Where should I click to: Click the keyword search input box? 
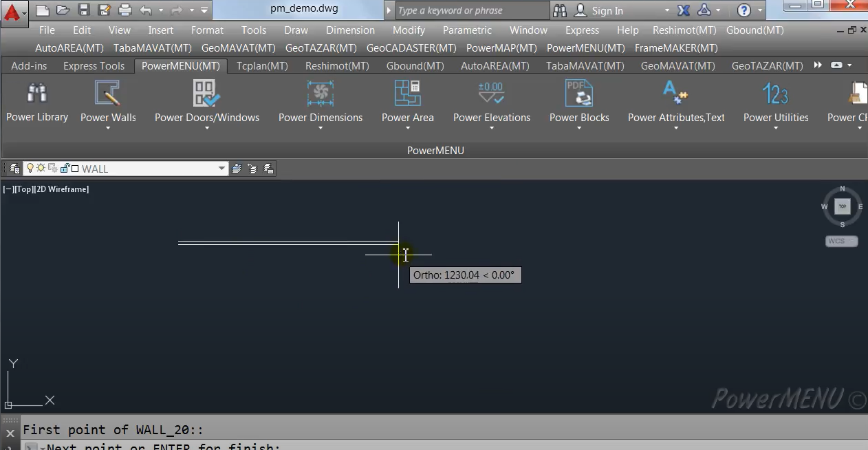coord(472,10)
